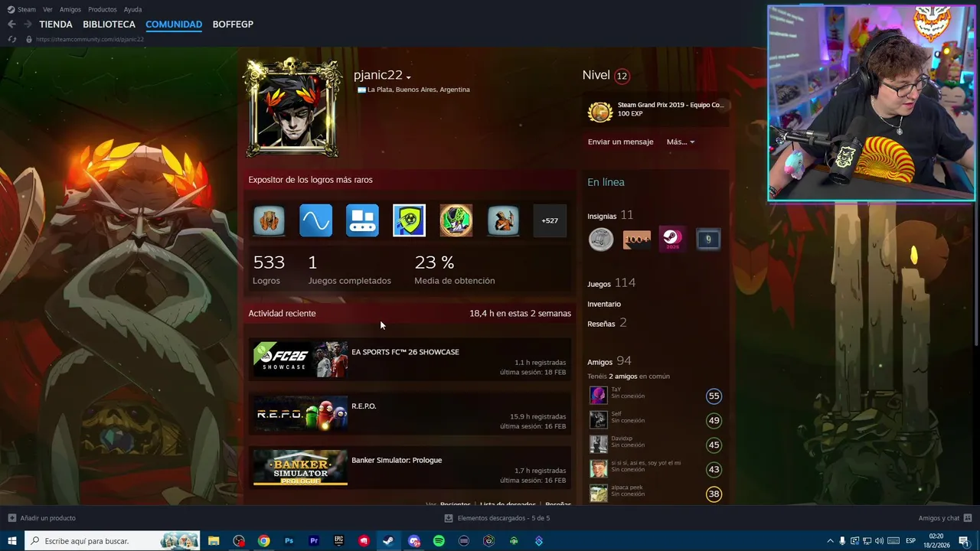Open the Inventario link
The image size is (980, 551).
[x=604, y=304]
